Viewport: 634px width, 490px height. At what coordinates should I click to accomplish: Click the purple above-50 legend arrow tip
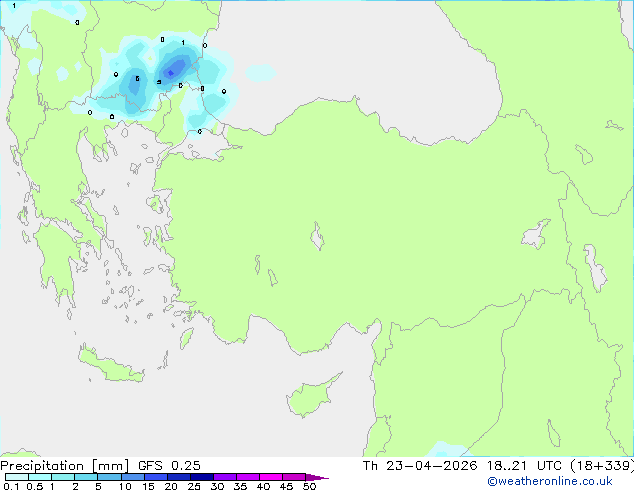point(317,477)
